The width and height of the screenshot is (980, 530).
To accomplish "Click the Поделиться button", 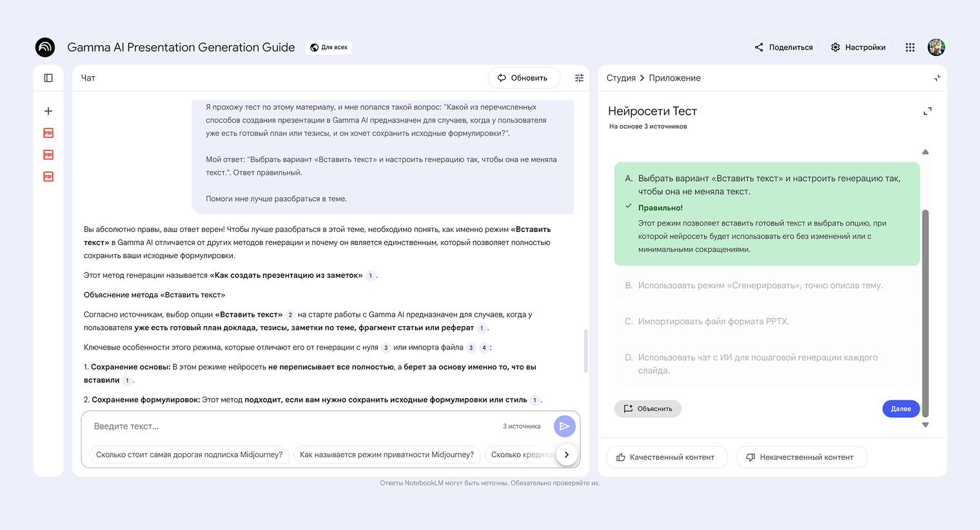I will [785, 47].
